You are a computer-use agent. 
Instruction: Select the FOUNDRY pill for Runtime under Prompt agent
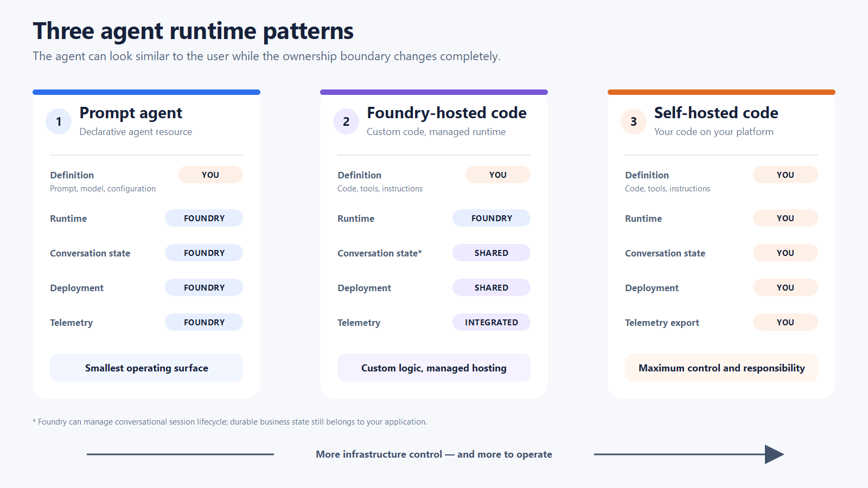click(x=204, y=218)
